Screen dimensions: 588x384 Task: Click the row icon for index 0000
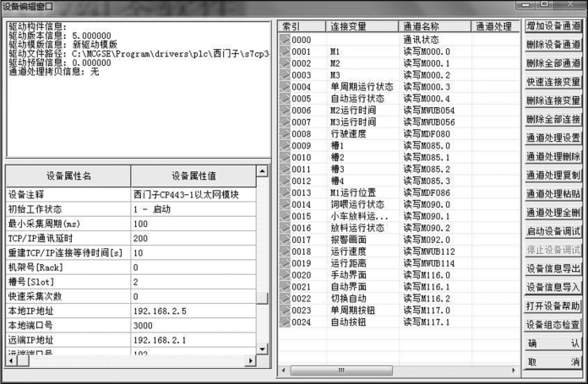click(285, 40)
